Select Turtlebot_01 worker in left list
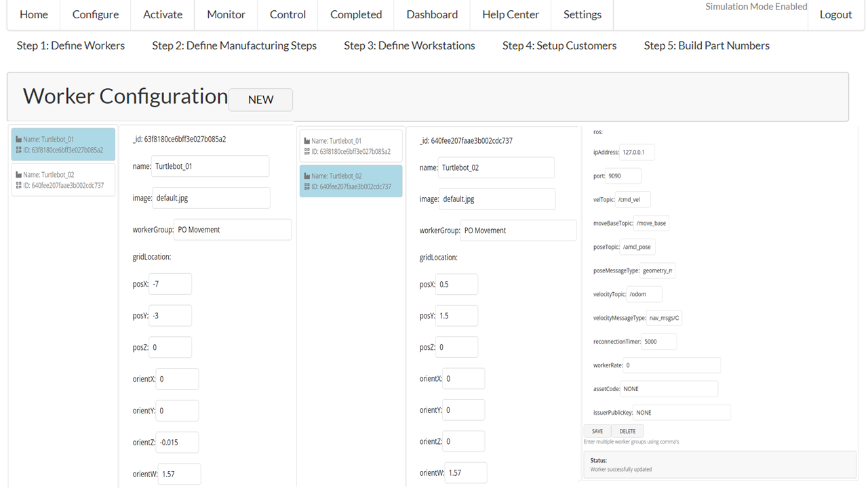The width and height of the screenshot is (868, 488). [63, 144]
